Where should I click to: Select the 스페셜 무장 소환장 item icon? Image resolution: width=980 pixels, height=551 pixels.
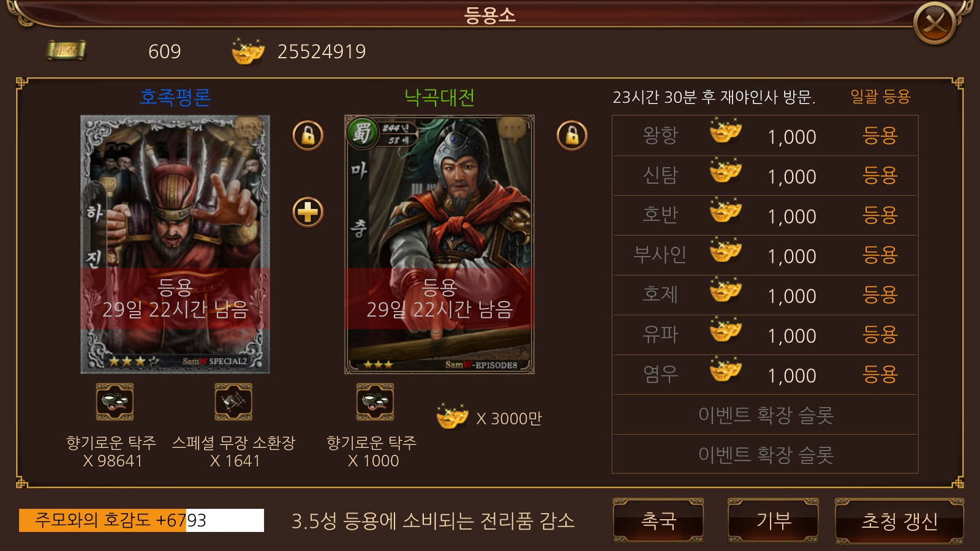point(233,402)
